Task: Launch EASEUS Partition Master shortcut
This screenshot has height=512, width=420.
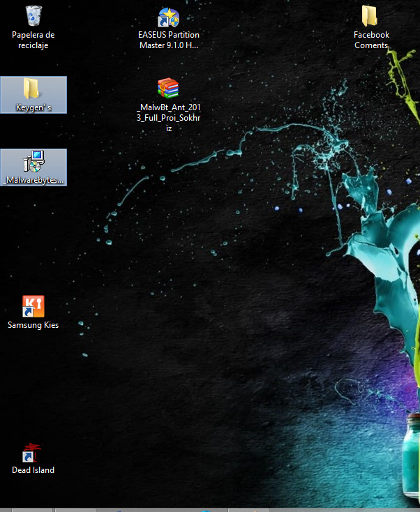Action: [x=169, y=17]
